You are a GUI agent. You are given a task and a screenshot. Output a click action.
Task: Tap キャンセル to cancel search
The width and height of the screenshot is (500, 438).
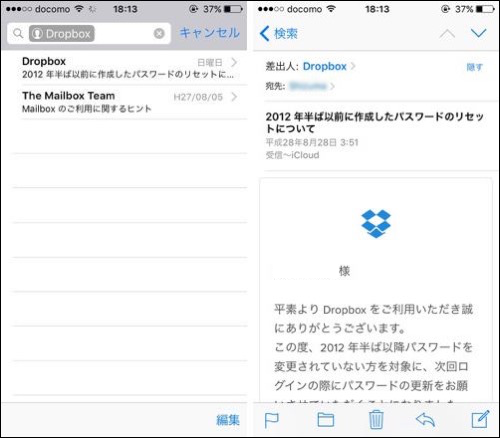pyautogui.click(x=210, y=33)
